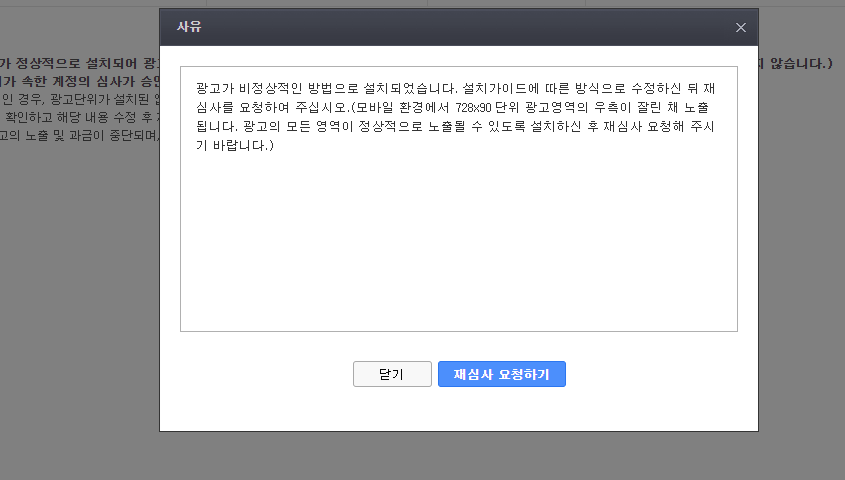Click the 사유 dialog title
Screen dimensions: 845x480
pos(189,27)
